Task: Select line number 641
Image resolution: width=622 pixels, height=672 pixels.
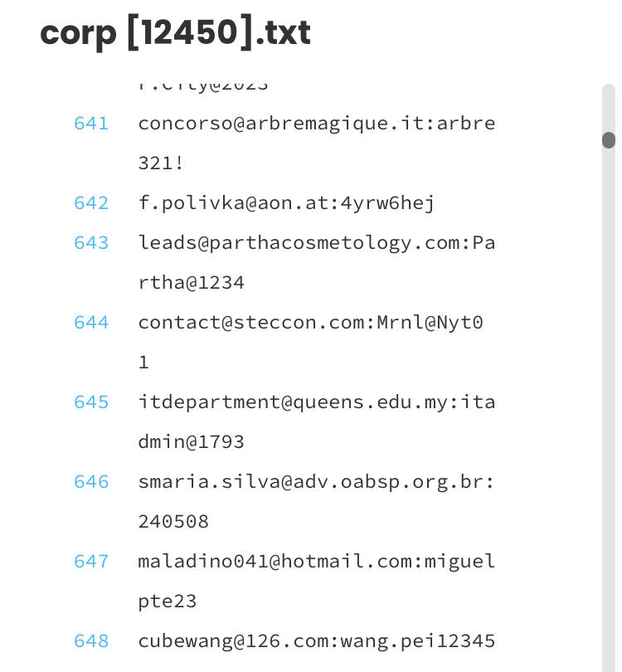Action: [x=91, y=124]
